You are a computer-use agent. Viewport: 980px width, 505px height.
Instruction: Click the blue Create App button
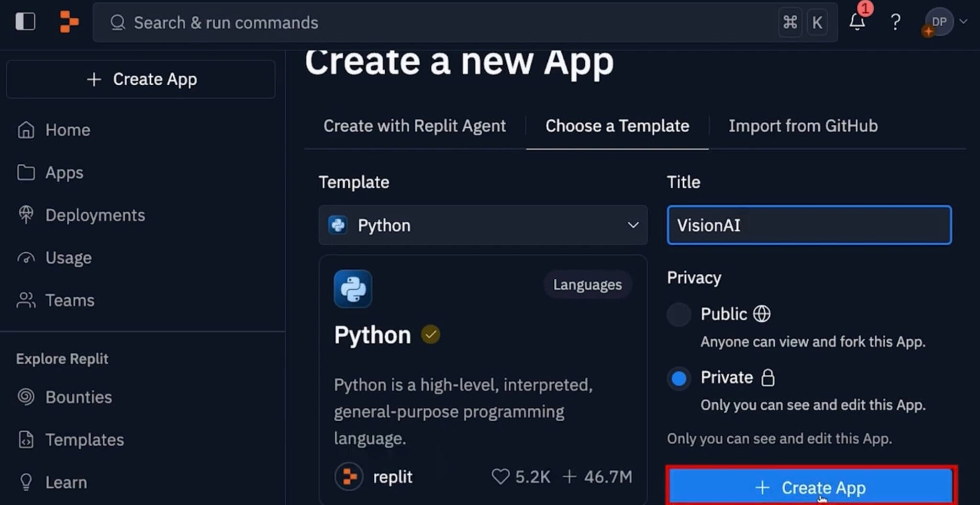(810, 487)
